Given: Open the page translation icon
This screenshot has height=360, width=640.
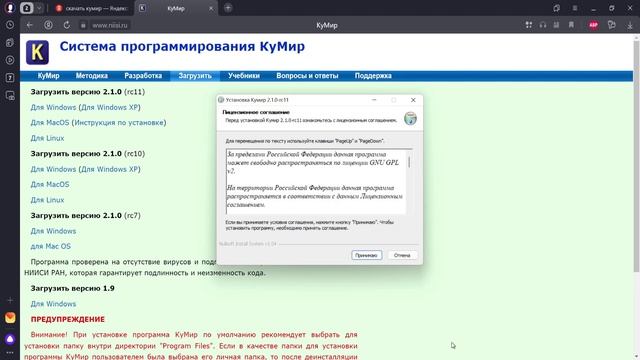Looking at the screenshot, I should [611, 25].
